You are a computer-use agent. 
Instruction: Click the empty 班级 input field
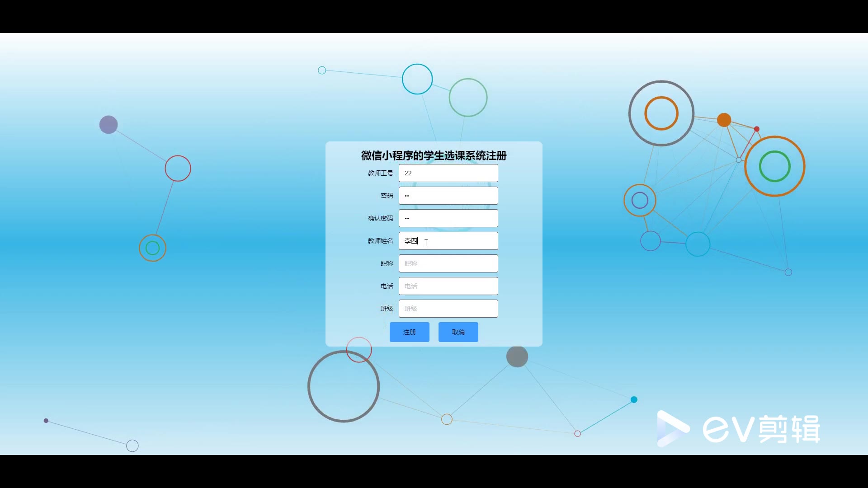coord(448,309)
